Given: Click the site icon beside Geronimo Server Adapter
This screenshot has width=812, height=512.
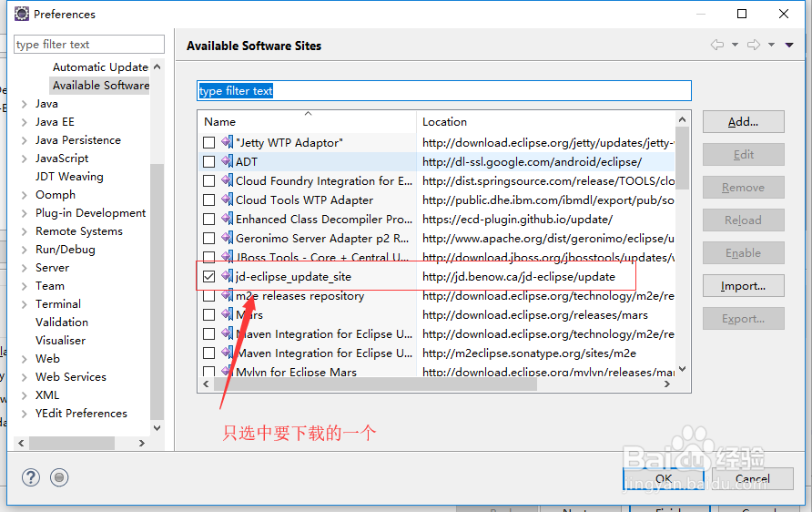Looking at the screenshot, I should click(227, 238).
